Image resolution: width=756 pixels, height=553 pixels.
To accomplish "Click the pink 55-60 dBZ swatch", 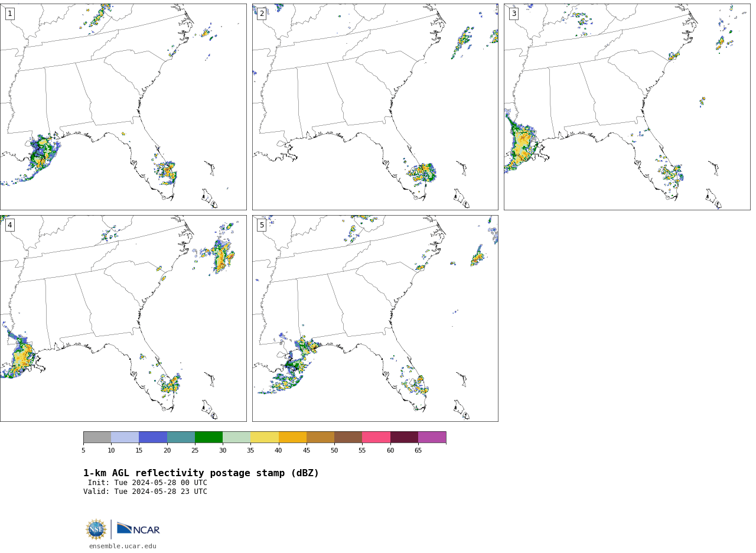I will coord(376,437).
